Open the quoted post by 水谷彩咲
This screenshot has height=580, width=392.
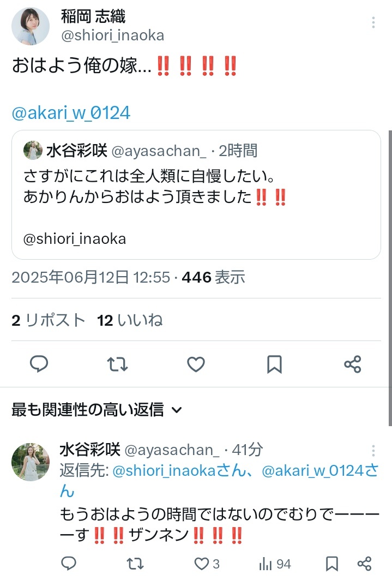(x=196, y=195)
